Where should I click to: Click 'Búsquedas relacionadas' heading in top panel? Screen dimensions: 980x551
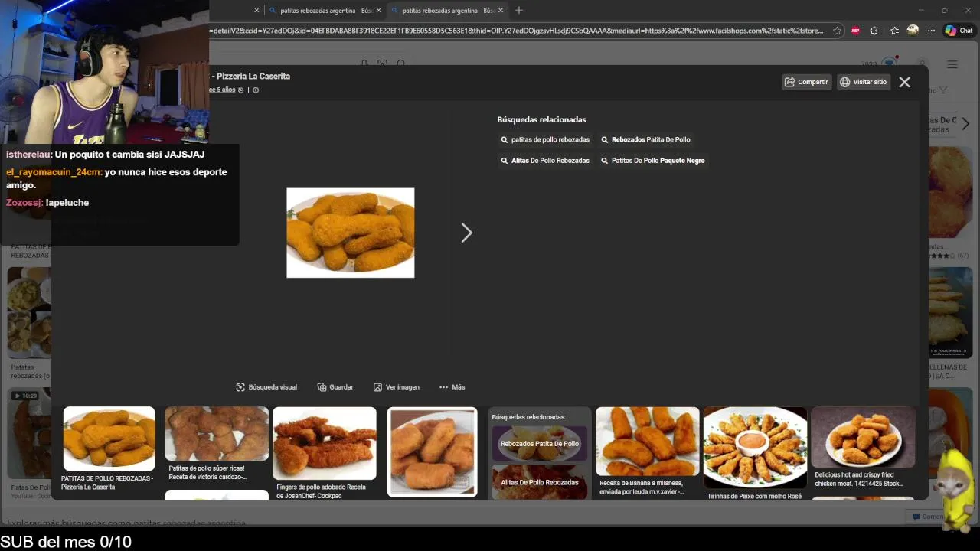coord(541,120)
